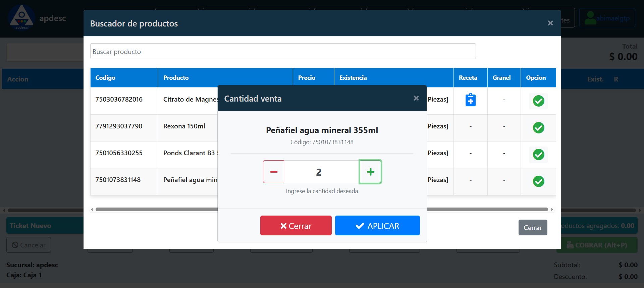Image resolution: width=644 pixels, height=288 pixels.
Task: Click code cell 7501056330255
Action: coord(119,153)
